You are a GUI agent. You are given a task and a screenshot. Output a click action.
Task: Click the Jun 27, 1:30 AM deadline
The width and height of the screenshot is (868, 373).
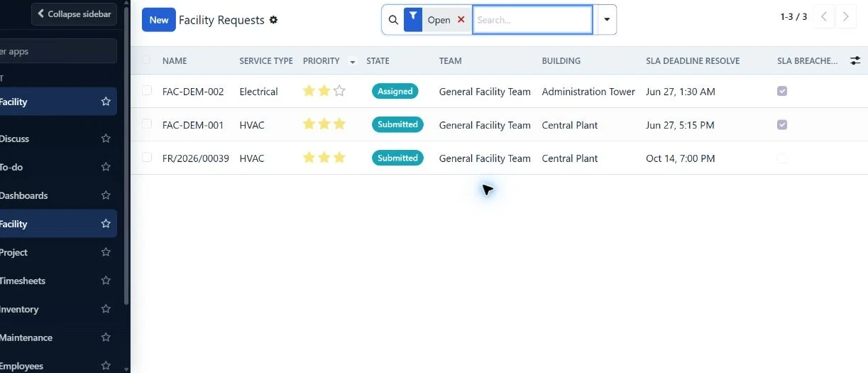681,92
